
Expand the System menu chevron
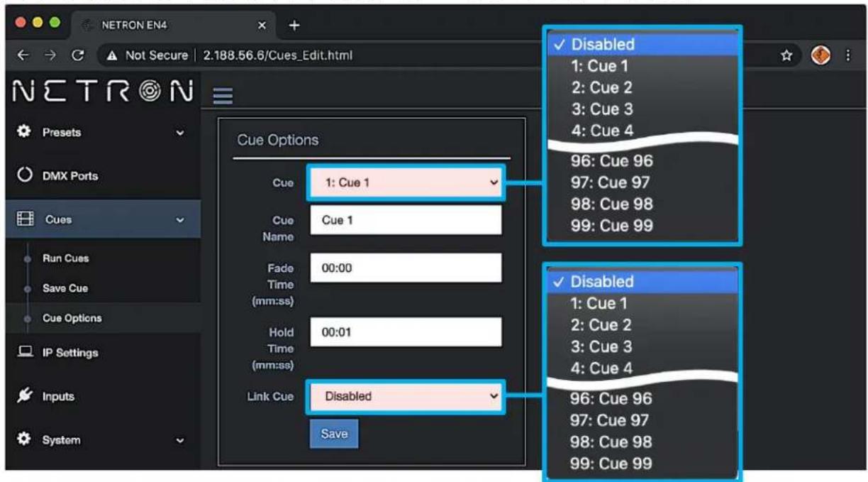point(180,441)
